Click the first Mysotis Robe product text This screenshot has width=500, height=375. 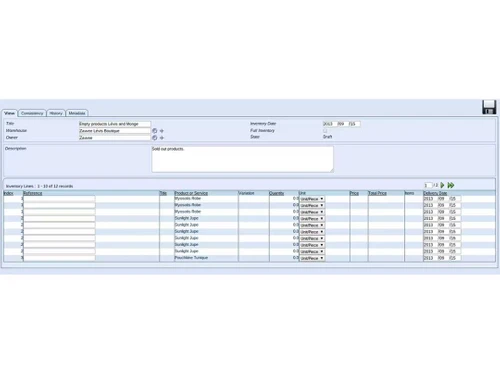pyautogui.click(x=188, y=198)
